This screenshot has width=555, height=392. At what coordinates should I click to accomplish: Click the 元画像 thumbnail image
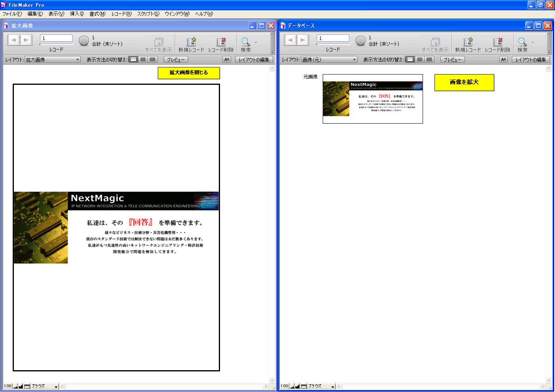tap(373, 99)
